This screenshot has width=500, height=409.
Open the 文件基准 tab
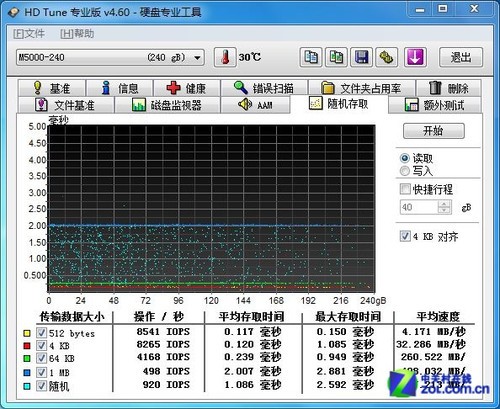click(x=66, y=105)
